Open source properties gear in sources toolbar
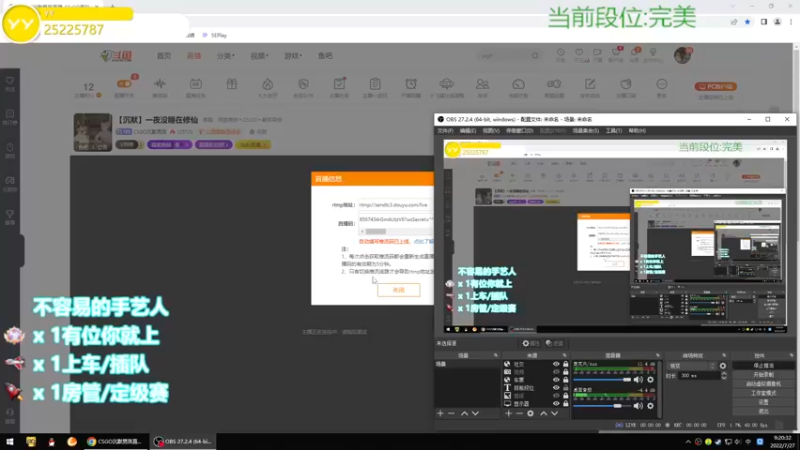 531,413
